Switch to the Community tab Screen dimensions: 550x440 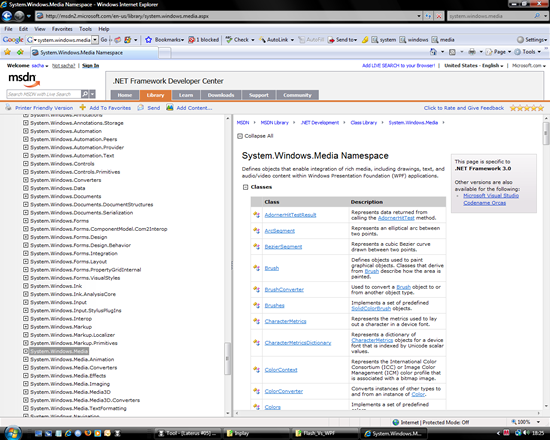click(x=297, y=95)
